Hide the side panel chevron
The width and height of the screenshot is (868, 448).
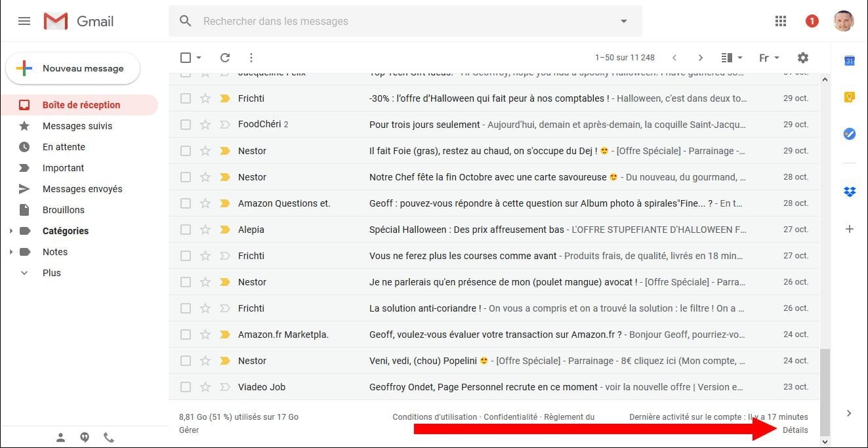click(850, 413)
